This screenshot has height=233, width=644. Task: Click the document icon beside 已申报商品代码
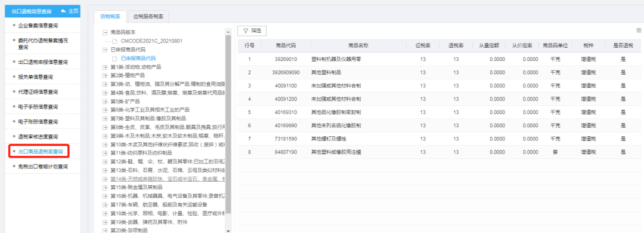tap(114, 59)
